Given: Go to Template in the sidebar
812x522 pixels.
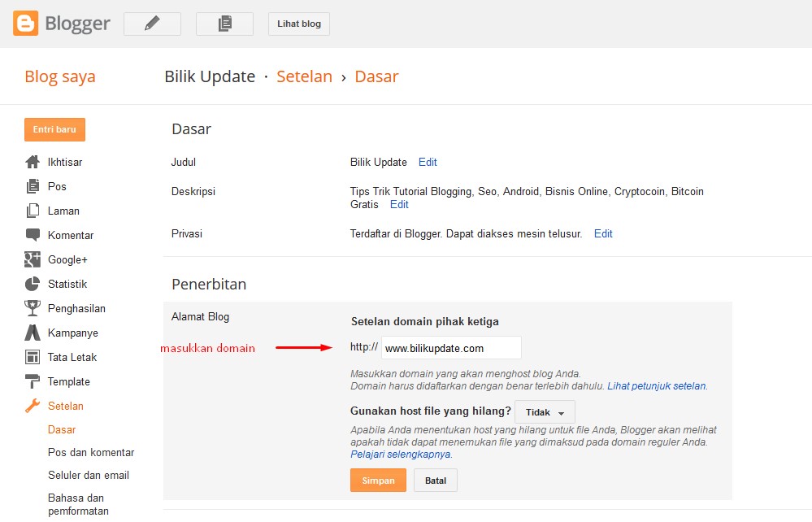Looking at the screenshot, I should coord(68,381).
